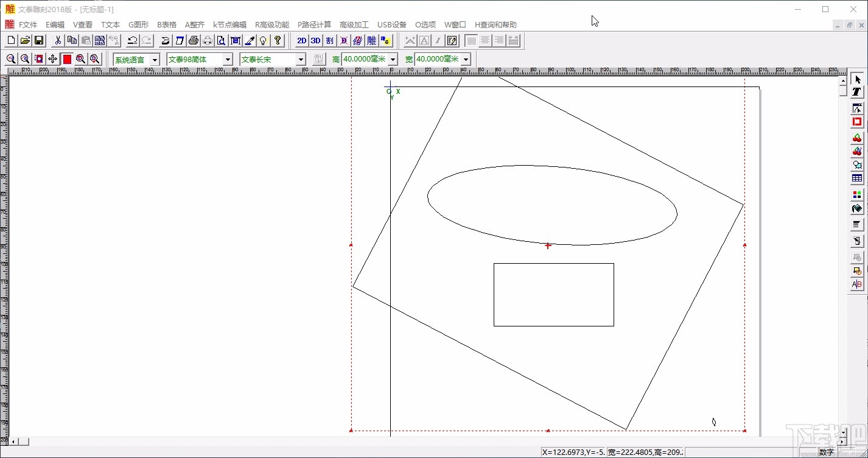Image resolution: width=868 pixels, height=458 pixels.
Task: Open the F文件 menu
Action: point(28,25)
